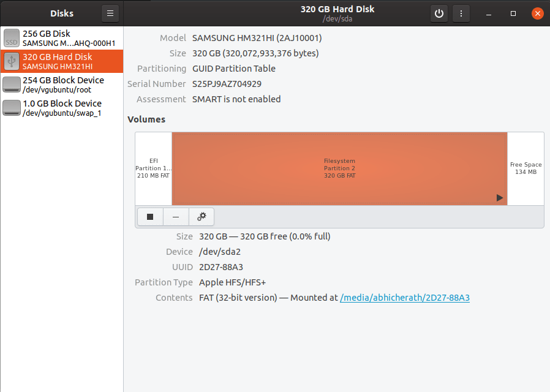550x392 pixels.
Task: Select the 1.0 GB swap Block Device
Action: [61, 108]
